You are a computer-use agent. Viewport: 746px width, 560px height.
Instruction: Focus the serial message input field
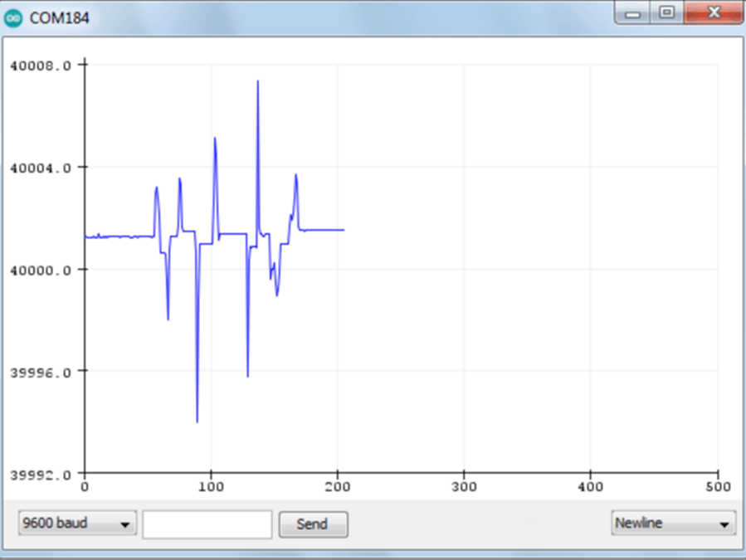click(207, 524)
